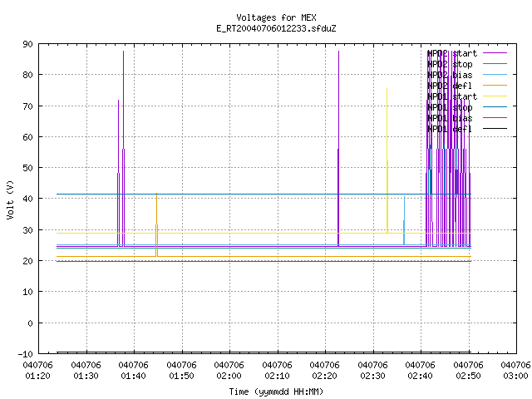Click the y-axis tick label 30
Image resolution: width=532 pixels, height=399 pixels.
[27, 230]
